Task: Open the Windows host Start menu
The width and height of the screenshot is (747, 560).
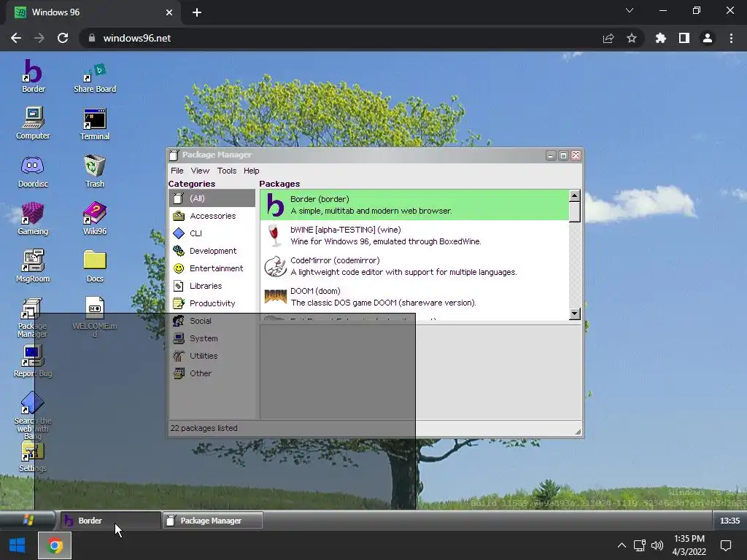Action: tap(18, 545)
